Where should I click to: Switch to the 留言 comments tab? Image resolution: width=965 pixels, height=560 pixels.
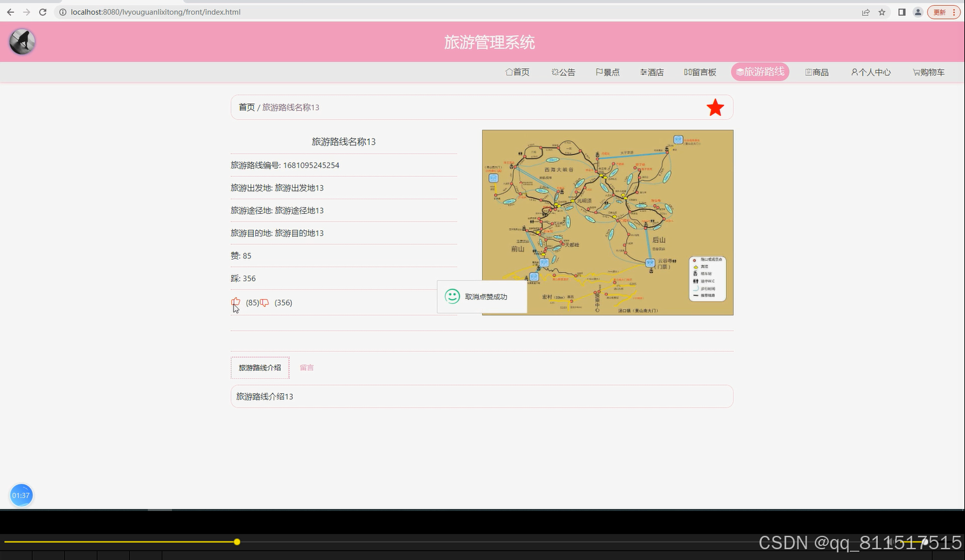click(307, 367)
